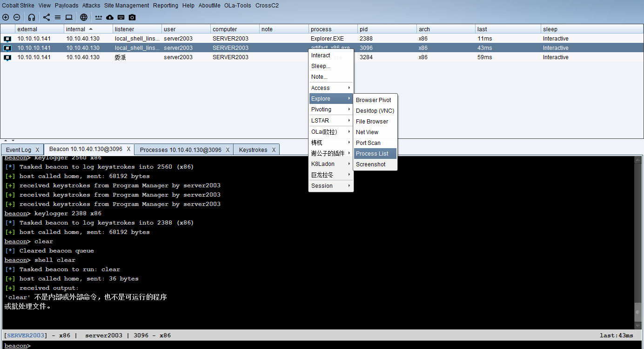This screenshot has width=644, height=349.
Task: Expand the Session submenu
Action: pos(331,186)
